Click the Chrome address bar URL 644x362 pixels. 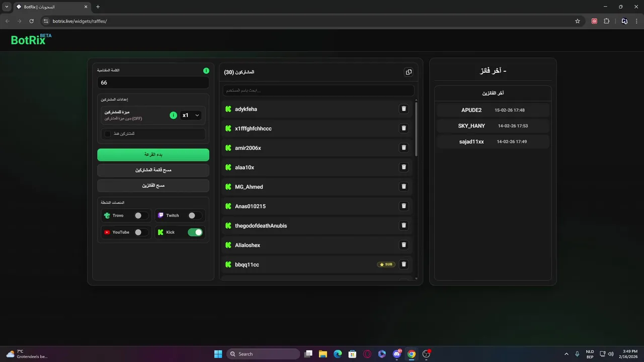pyautogui.click(x=79, y=21)
